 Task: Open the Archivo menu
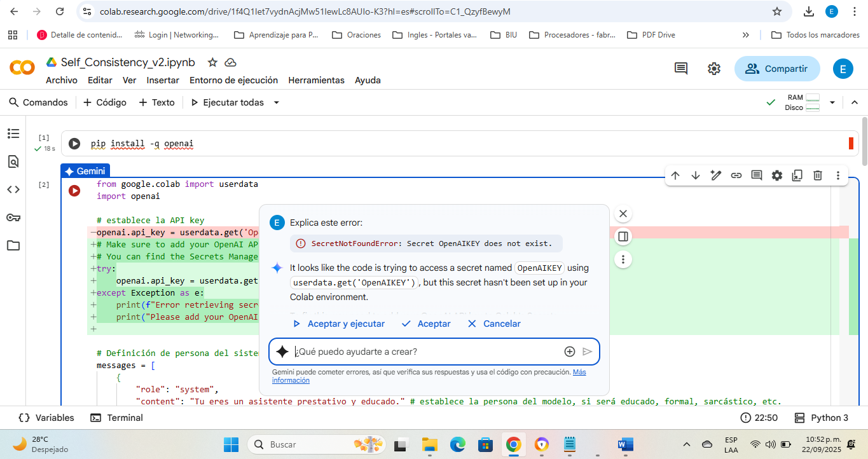62,80
